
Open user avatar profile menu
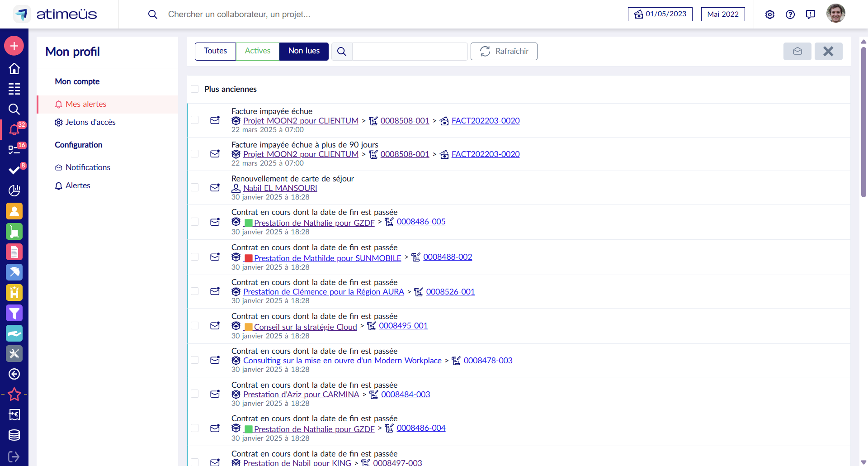click(x=835, y=14)
